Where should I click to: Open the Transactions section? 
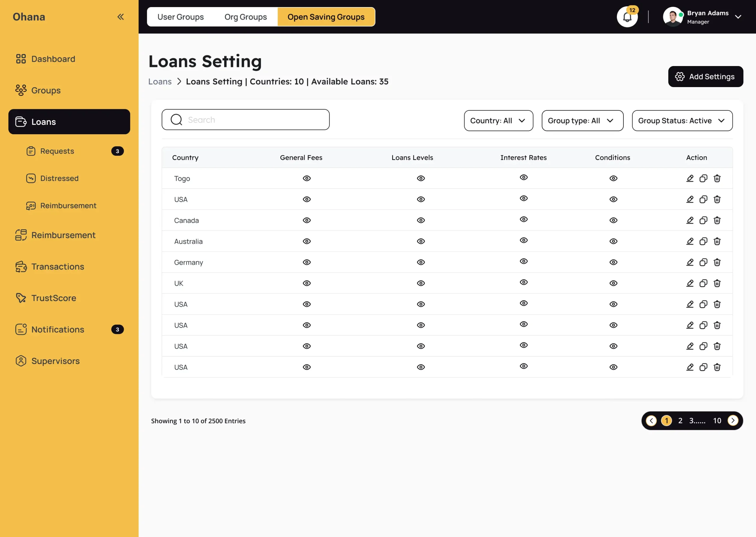coord(58,266)
